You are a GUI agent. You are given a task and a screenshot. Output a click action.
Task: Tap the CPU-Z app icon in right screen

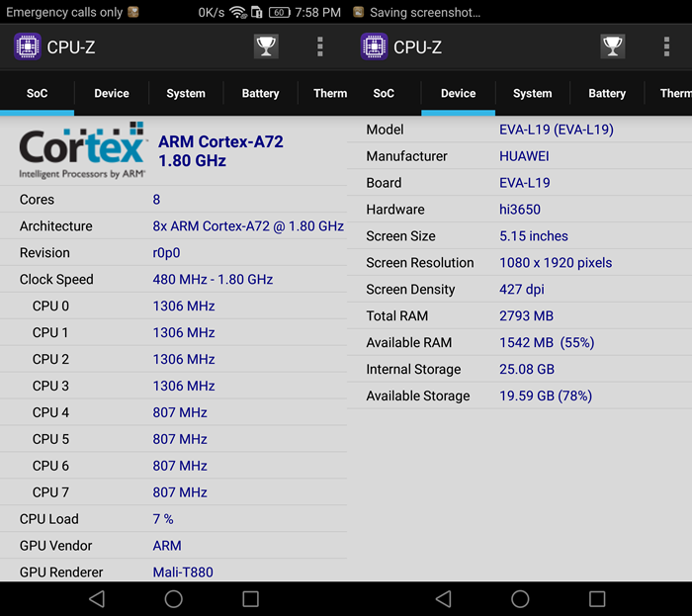[x=374, y=46]
